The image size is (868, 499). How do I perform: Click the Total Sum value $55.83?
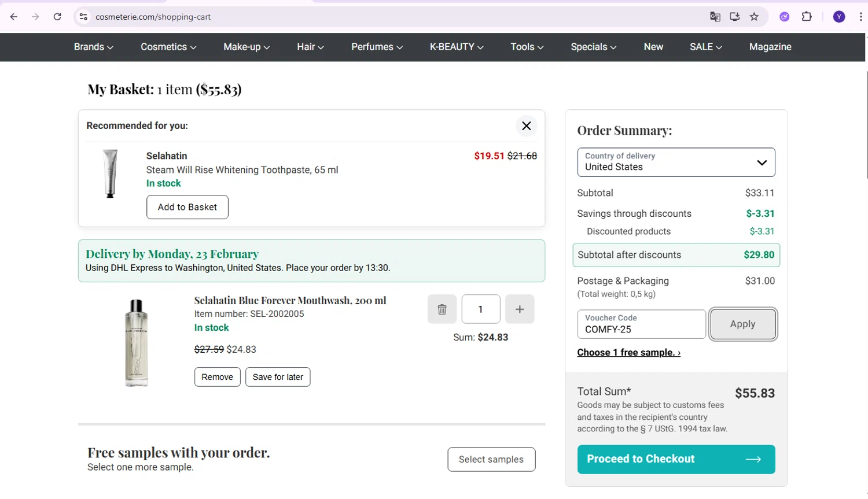pos(755,393)
